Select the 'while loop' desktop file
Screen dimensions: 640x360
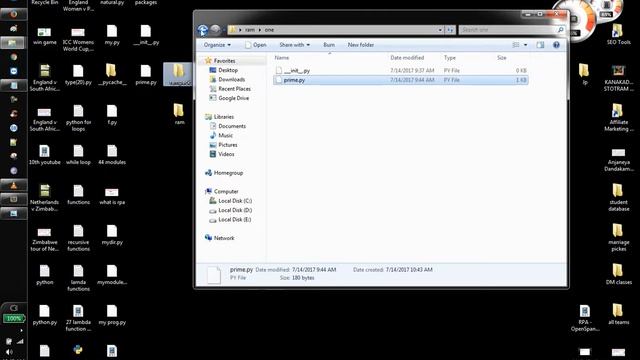pos(78,155)
